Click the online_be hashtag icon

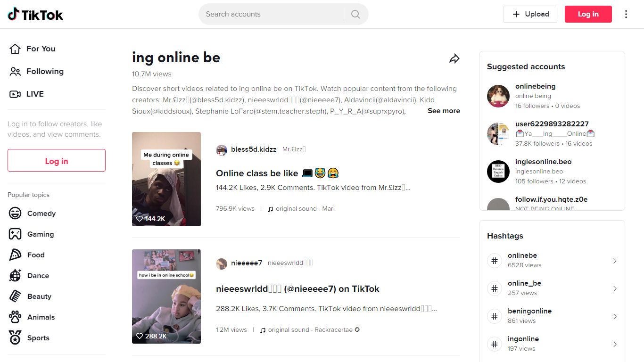pos(495,288)
